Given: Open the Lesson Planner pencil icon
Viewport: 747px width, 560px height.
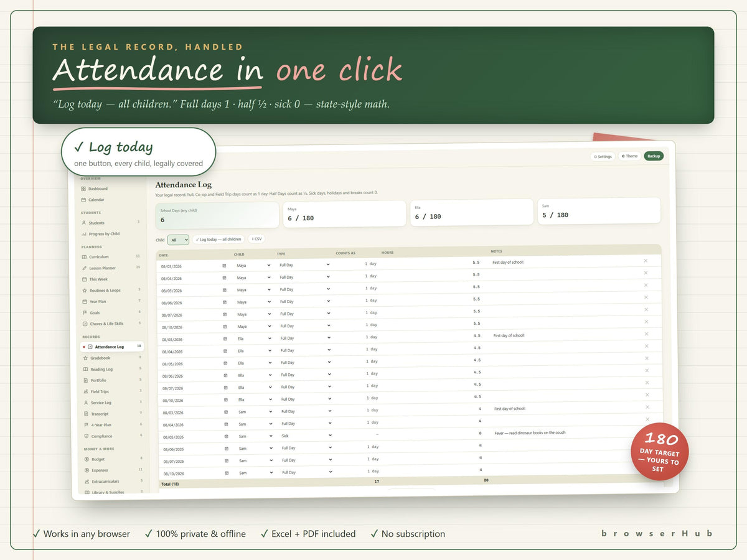Looking at the screenshot, I should pyautogui.click(x=84, y=268).
